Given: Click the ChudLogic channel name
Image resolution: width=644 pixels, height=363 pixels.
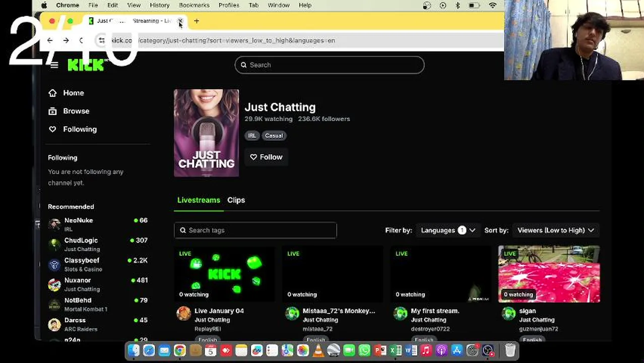Looking at the screenshot, I should click(x=81, y=240).
